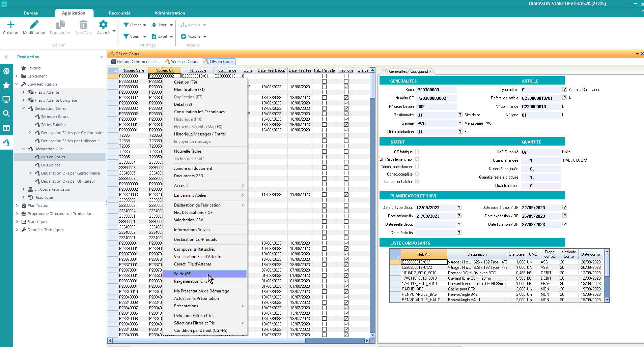This screenshot has width=644, height=347.
Task: Expand the Planification tree node
Action: pyautogui.click(x=17, y=206)
